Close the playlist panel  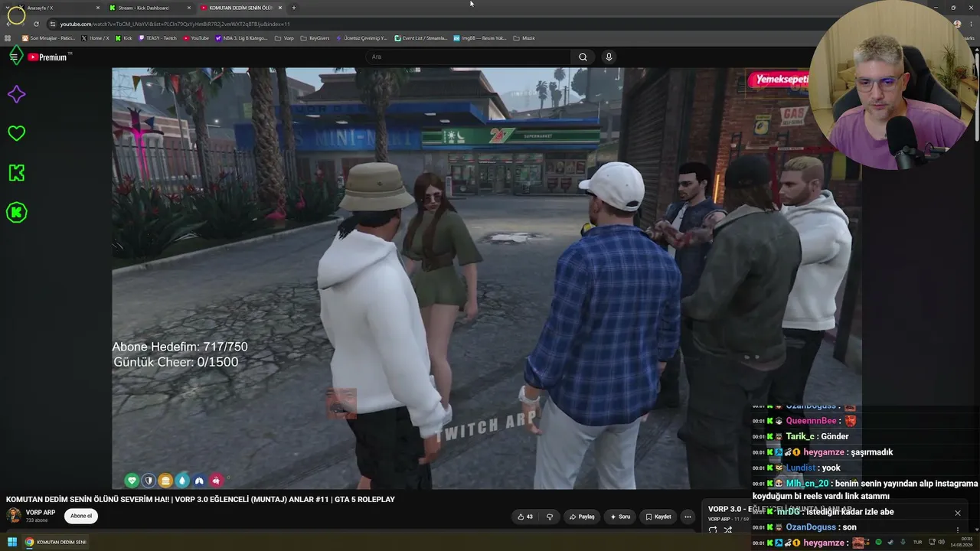click(957, 513)
